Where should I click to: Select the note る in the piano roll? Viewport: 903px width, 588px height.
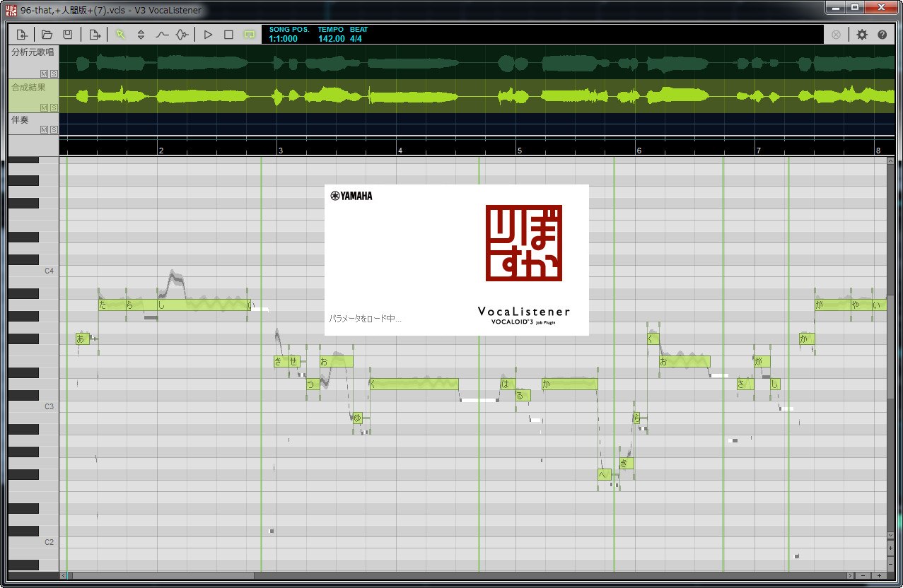(523, 396)
